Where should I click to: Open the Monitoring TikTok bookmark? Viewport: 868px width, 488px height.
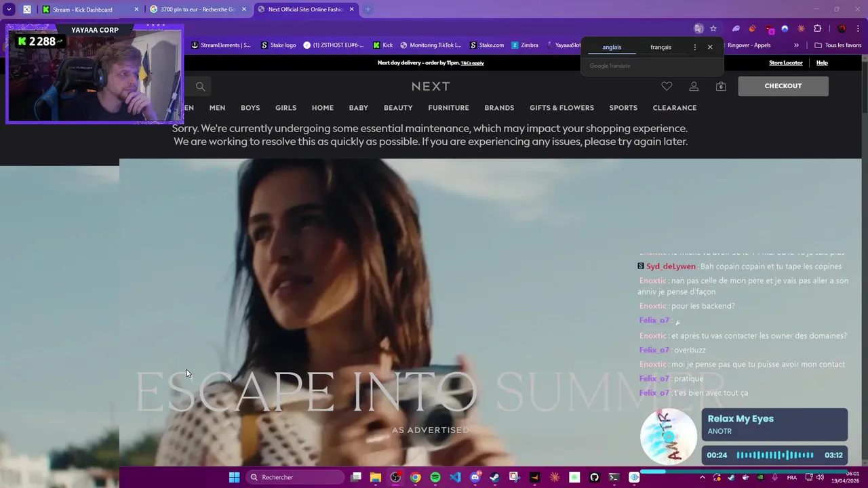(431, 45)
